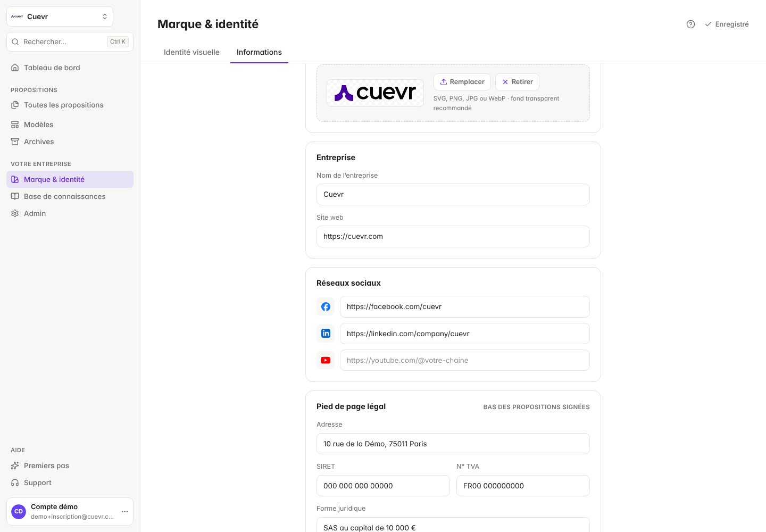766x532 pixels.
Task: Click the Site web input field
Action: (453, 236)
